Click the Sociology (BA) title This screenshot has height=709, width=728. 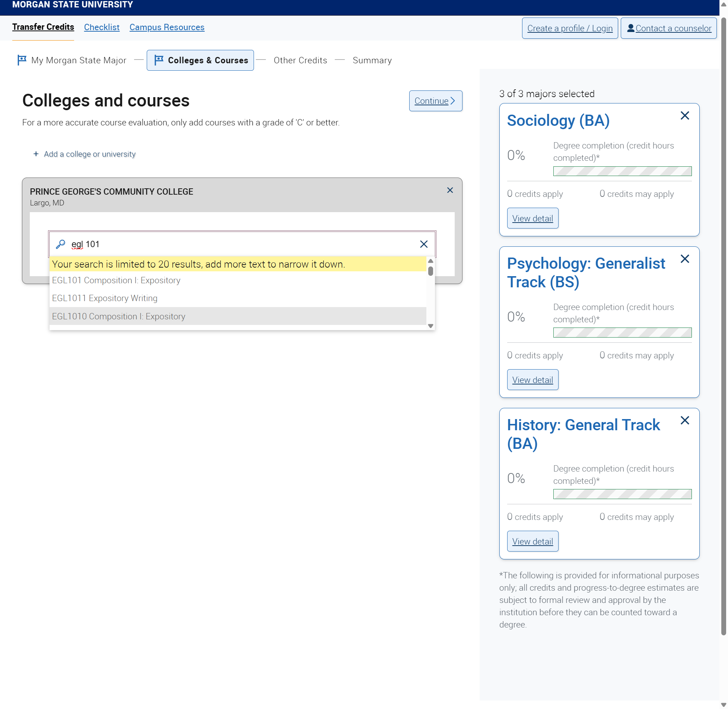tap(558, 120)
